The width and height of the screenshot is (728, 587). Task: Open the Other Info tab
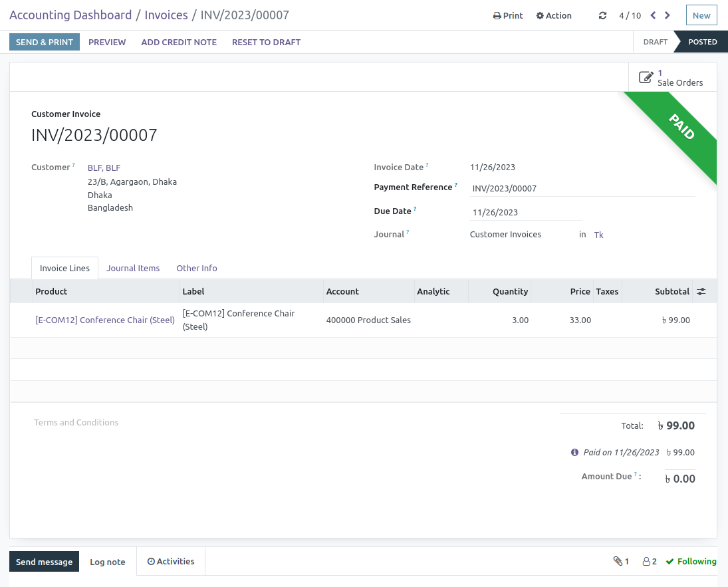tap(197, 268)
